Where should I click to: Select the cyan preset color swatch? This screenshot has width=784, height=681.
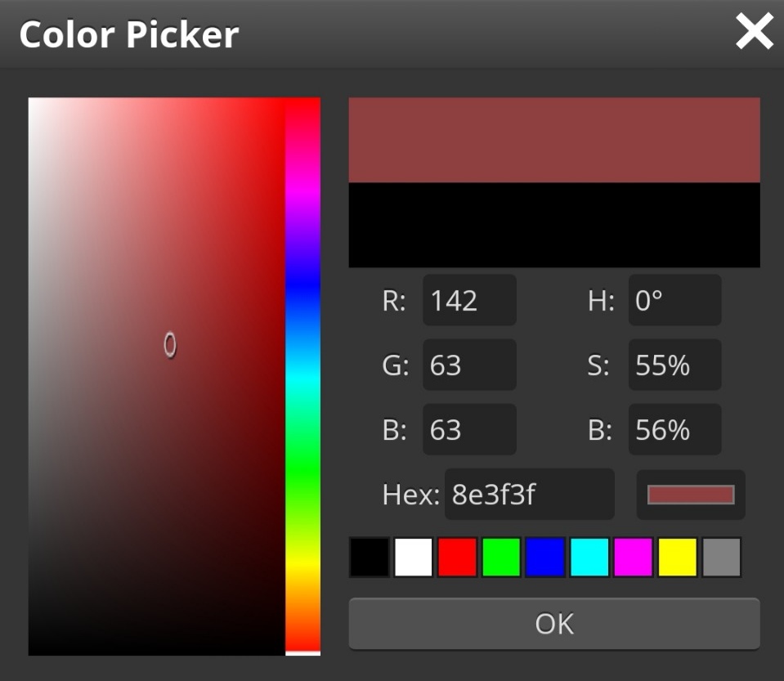(x=589, y=555)
